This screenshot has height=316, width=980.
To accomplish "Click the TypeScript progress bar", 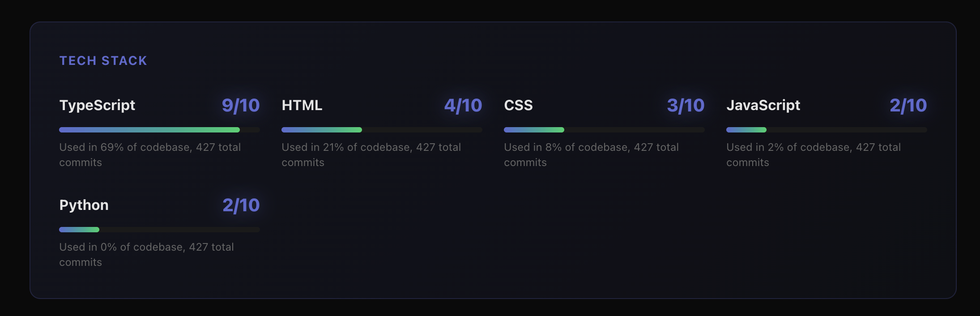I will click(x=159, y=130).
